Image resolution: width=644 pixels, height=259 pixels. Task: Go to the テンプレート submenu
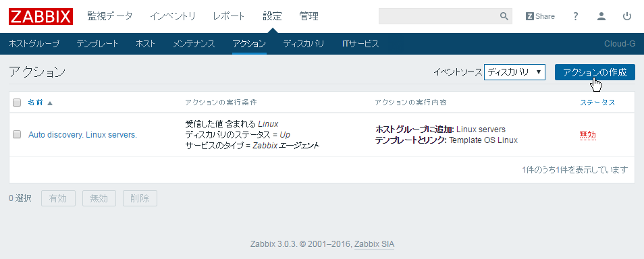(x=97, y=44)
